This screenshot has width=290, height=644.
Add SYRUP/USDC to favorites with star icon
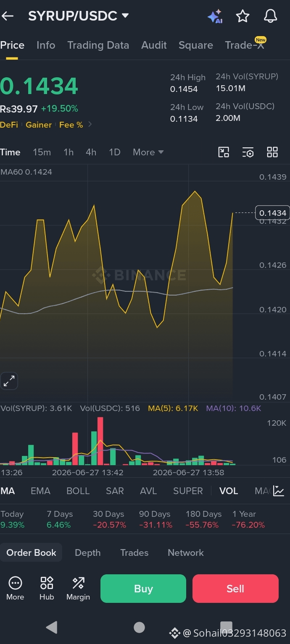[x=243, y=16]
